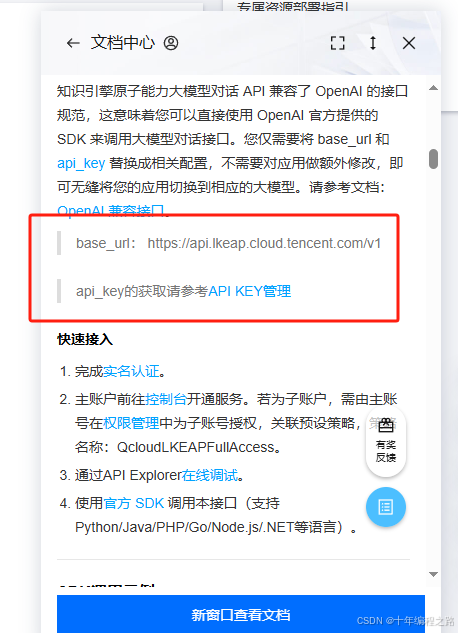
Task: Click the scrollbar down arrow
Action: [x=433, y=574]
